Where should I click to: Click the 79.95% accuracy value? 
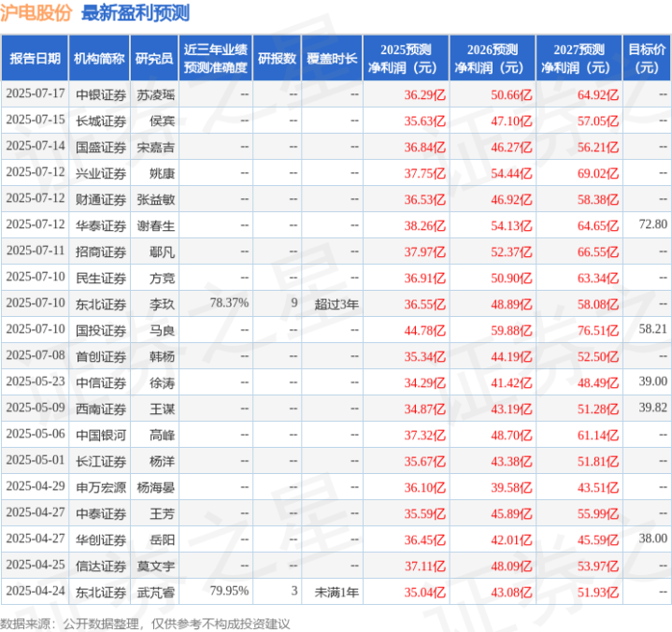pos(229,591)
